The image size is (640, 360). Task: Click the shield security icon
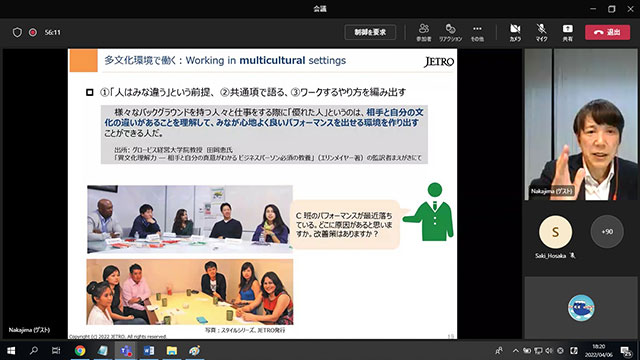point(17,32)
